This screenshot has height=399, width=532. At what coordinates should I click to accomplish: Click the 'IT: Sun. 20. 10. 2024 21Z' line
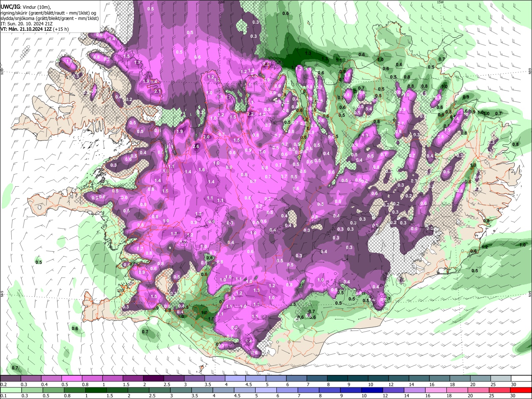(26, 24)
